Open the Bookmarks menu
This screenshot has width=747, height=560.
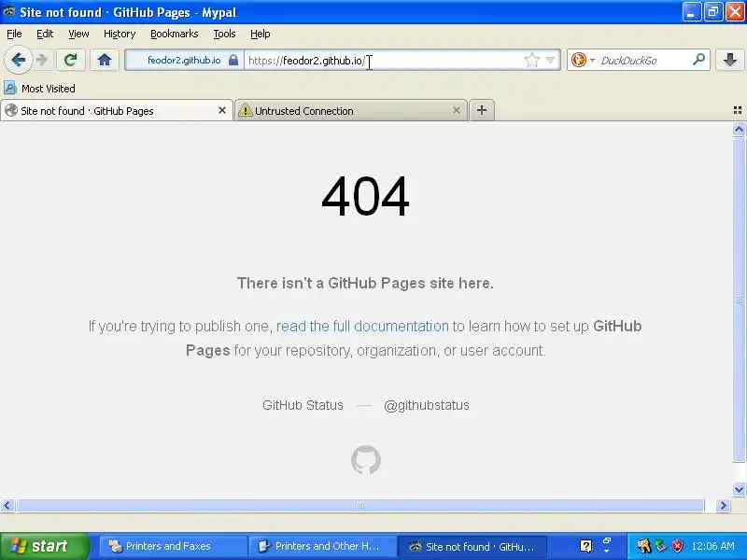(x=175, y=34)
